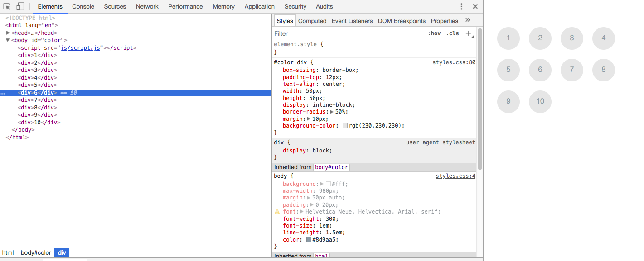The height and width of the screenshot is (261, 644).
Task: Activate the inspect element picker icon
Action: tap(7, 7)
